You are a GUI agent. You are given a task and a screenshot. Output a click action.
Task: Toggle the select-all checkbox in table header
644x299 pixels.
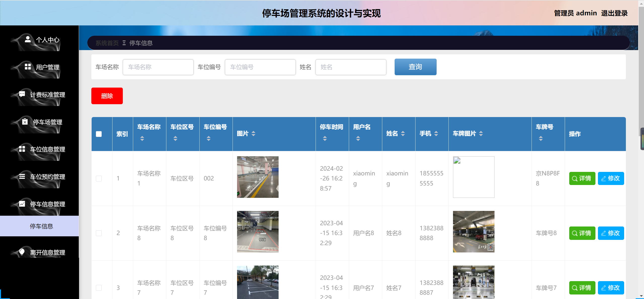pos(99,134)
